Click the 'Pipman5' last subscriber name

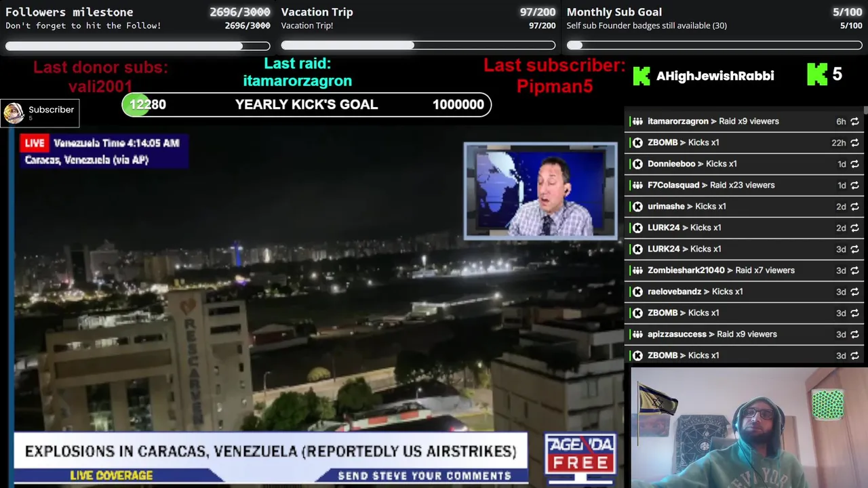pos(555,86)
